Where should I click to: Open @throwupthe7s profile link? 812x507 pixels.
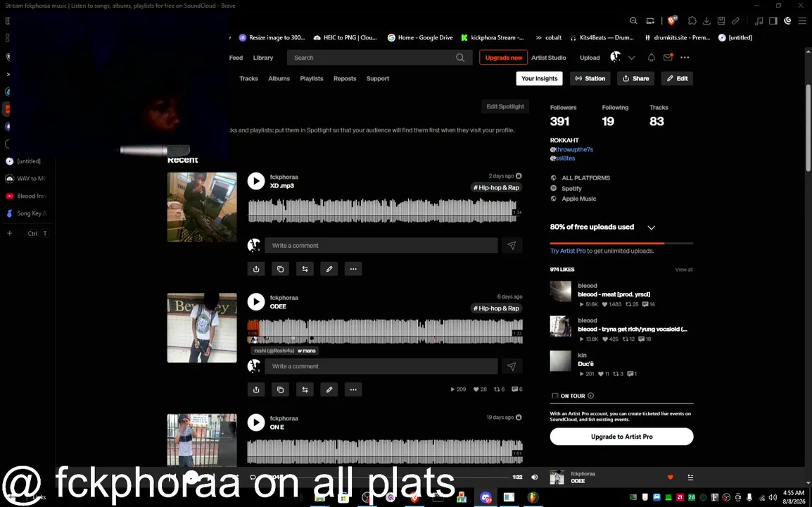[x=572, y=149]
